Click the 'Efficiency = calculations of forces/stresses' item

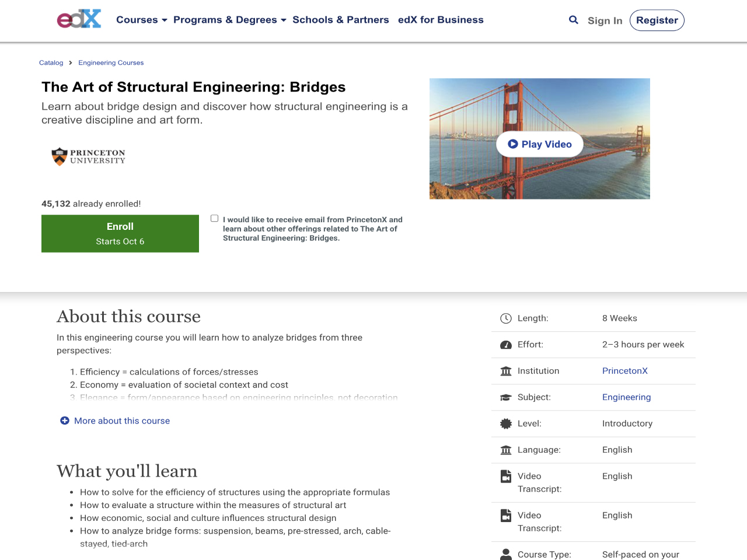click(169, 372)
